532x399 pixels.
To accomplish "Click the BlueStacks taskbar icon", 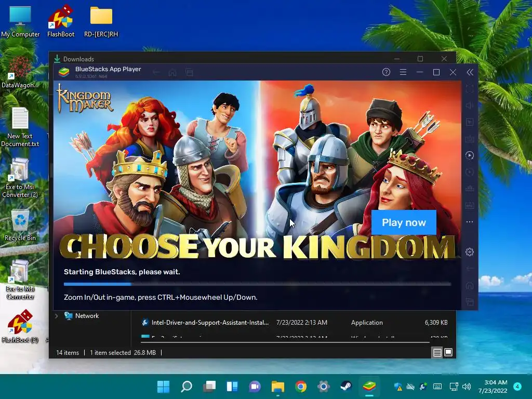I will click(x=369, y=387).
